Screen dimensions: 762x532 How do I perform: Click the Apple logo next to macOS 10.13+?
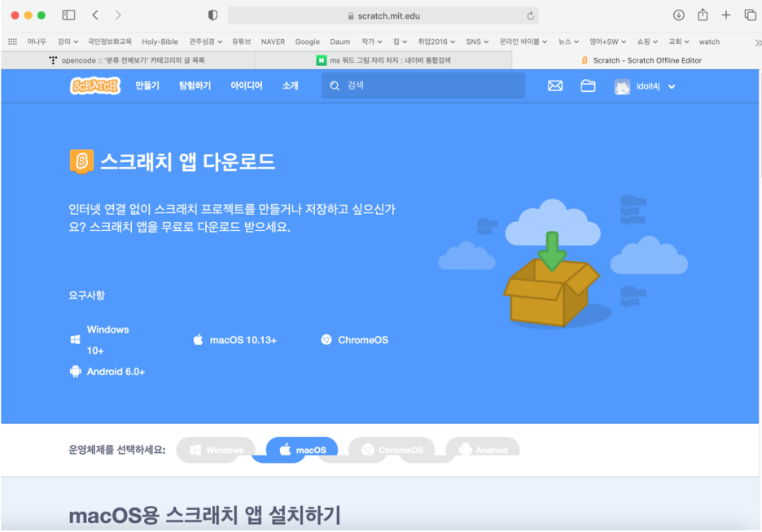coord(199,340)
